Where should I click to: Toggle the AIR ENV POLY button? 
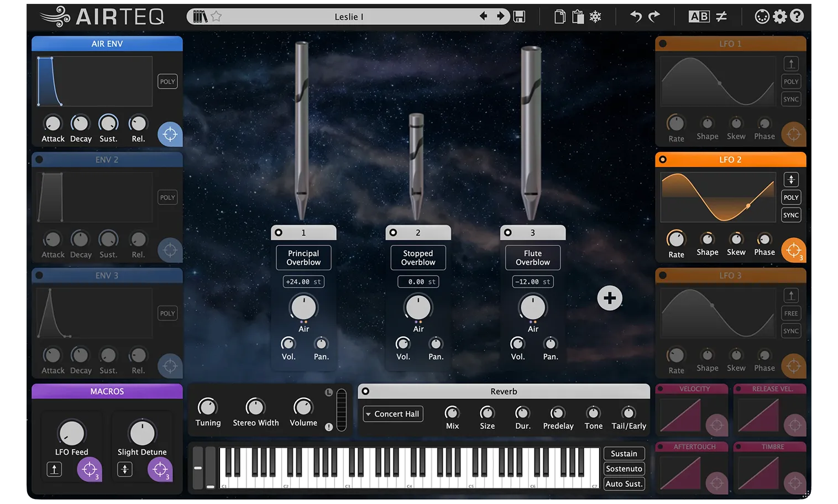[x=167, y=82]
